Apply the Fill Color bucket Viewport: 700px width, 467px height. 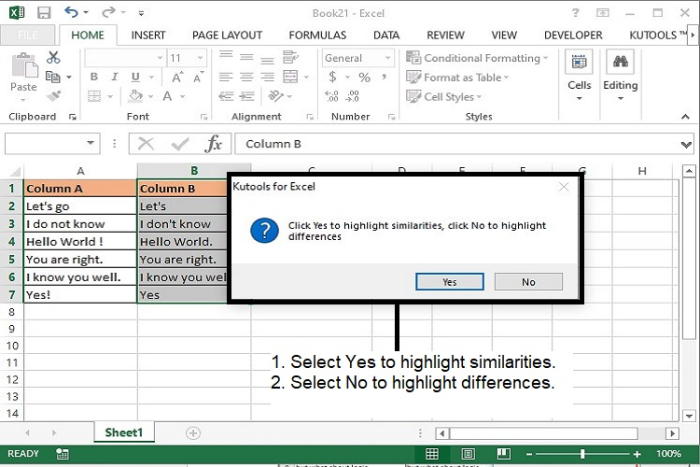click(x=136, y=96)
